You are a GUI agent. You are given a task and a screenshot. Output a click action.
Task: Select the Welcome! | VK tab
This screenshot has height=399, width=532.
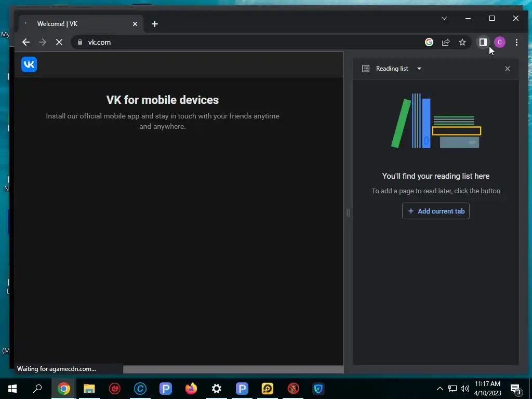[x=82, y=24]
